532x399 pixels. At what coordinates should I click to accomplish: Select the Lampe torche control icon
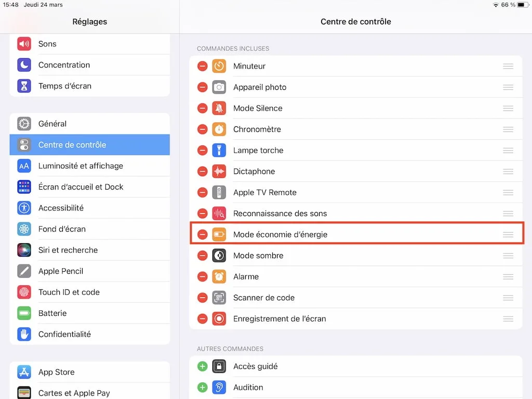pos(219,150)
